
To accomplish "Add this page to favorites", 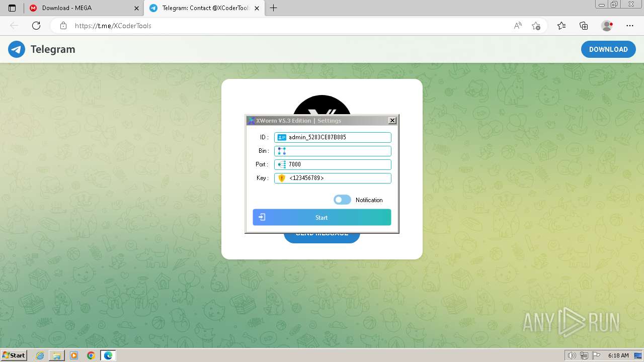I will [536, 26].
